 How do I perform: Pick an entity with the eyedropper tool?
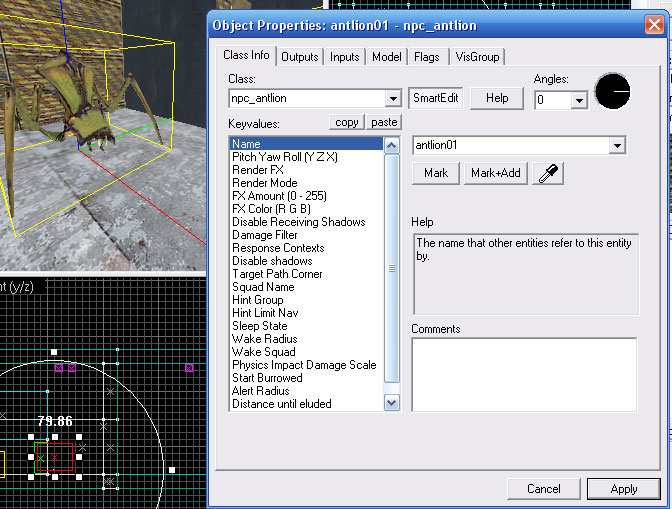(x=548, y=173)
